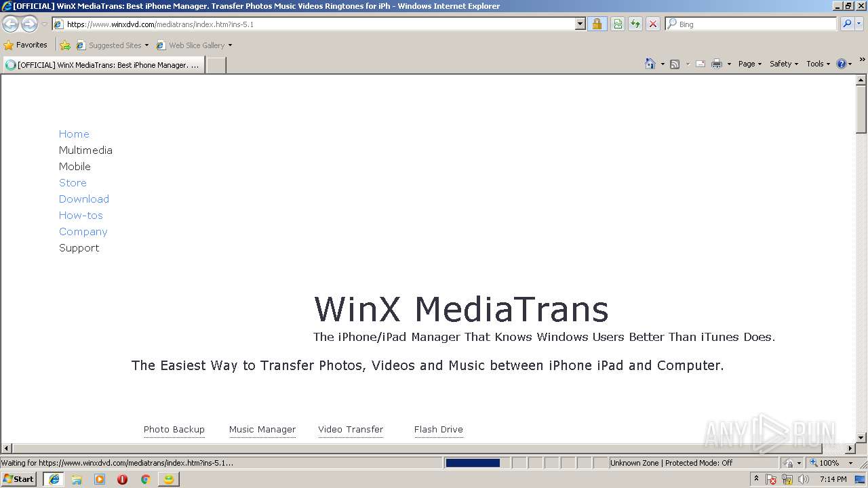Click the yellow-green taskbar application icon
This screenshot has height=488, width=868.
168,479
